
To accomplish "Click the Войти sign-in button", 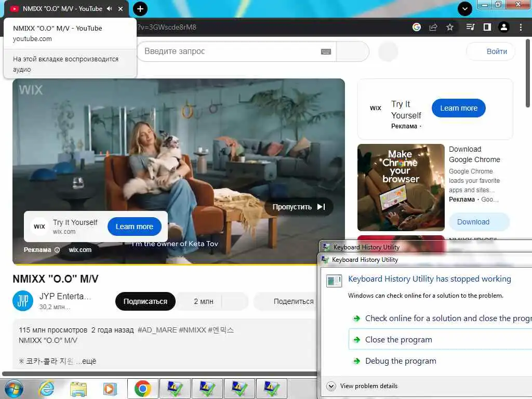I will point(490,51).
